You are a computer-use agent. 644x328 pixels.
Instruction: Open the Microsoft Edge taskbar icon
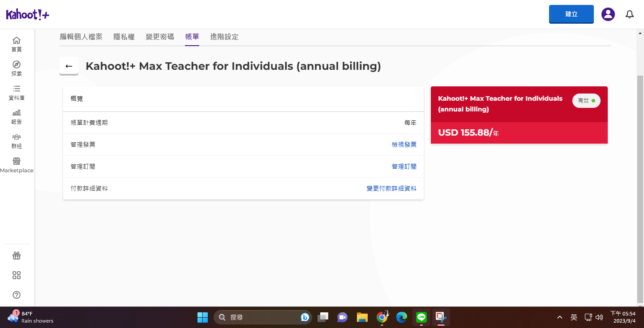pos(402,317)
